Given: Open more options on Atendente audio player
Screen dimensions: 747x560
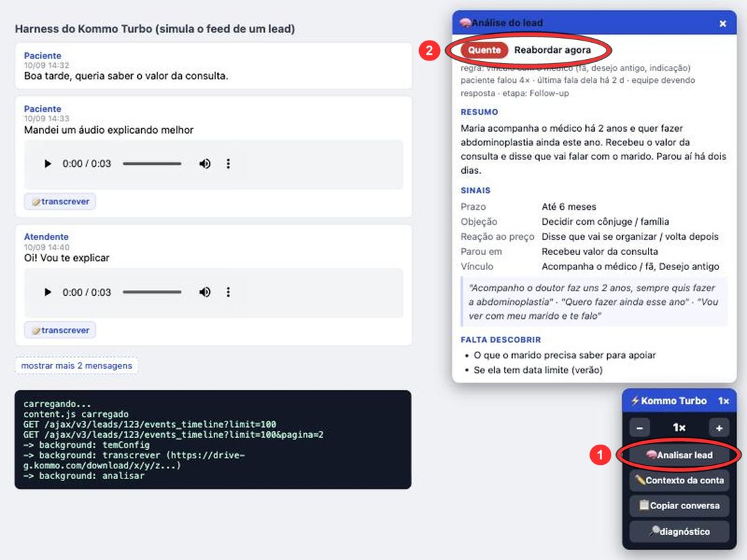Looking at the screenshot, I should 228,293.
